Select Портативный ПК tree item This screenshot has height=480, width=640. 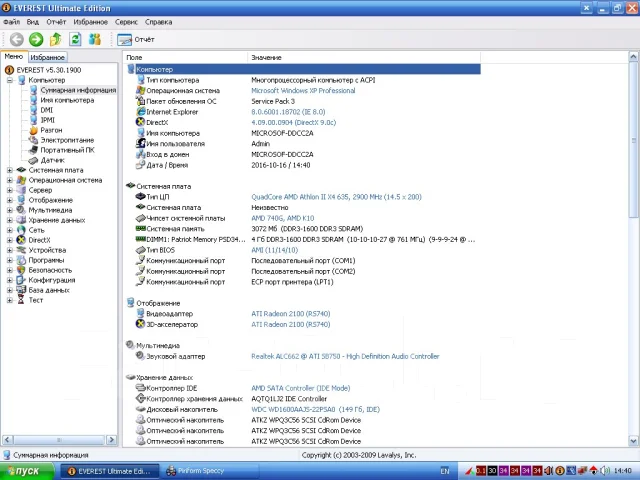tap(67, 150)
